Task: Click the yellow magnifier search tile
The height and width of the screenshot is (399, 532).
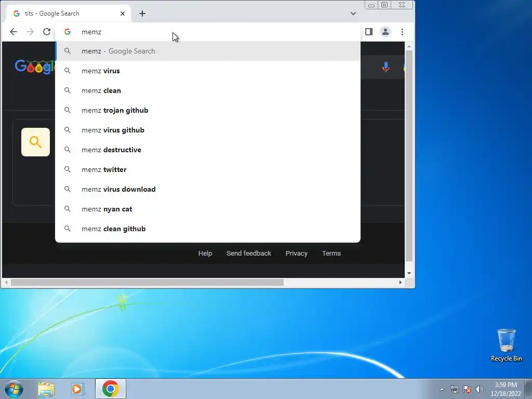Action: [36, 142]
